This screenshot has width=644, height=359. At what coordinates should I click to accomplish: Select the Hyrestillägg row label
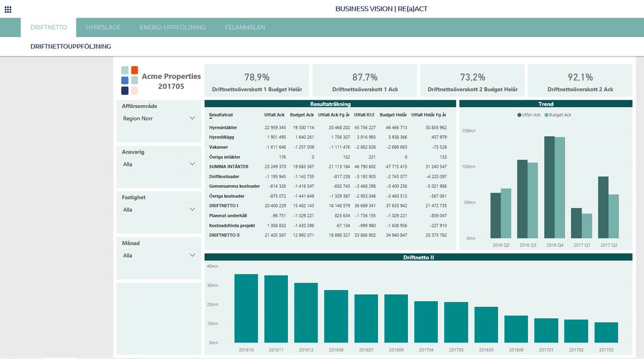click(222, 137)
